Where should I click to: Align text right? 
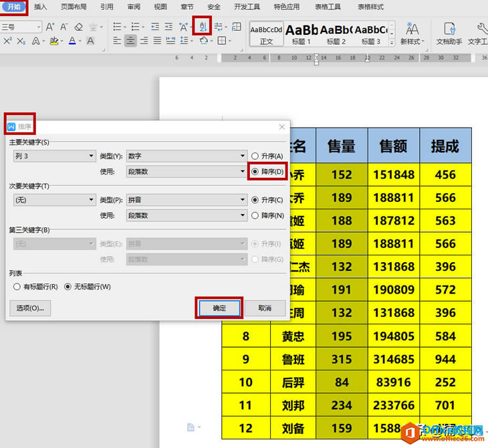point(144,41)
